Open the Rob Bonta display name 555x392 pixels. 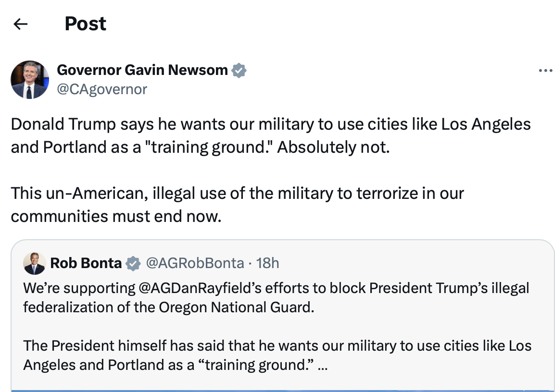[x=86, y=263]
